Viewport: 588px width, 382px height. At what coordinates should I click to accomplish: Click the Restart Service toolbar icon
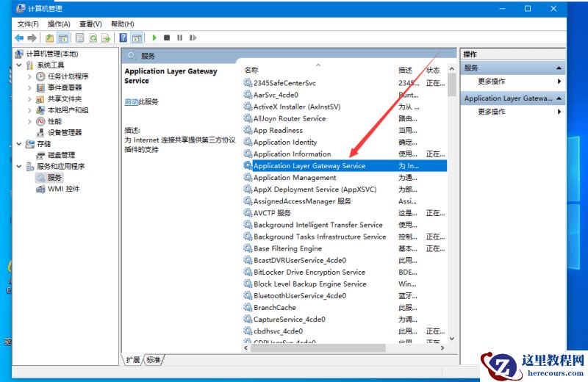[x=193, y=38]
